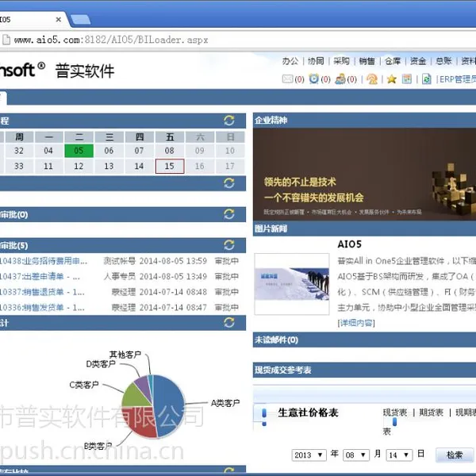Open a new browser tab
476x476 pixels.
(x=80, y=19)
